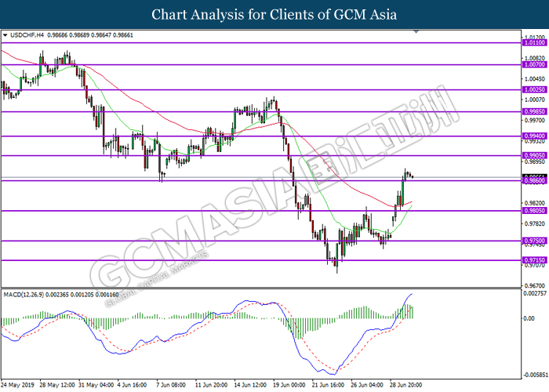The image size is (549, 392).
Task: Click the 1.00450 price axis value
Action: coord(535,78)
